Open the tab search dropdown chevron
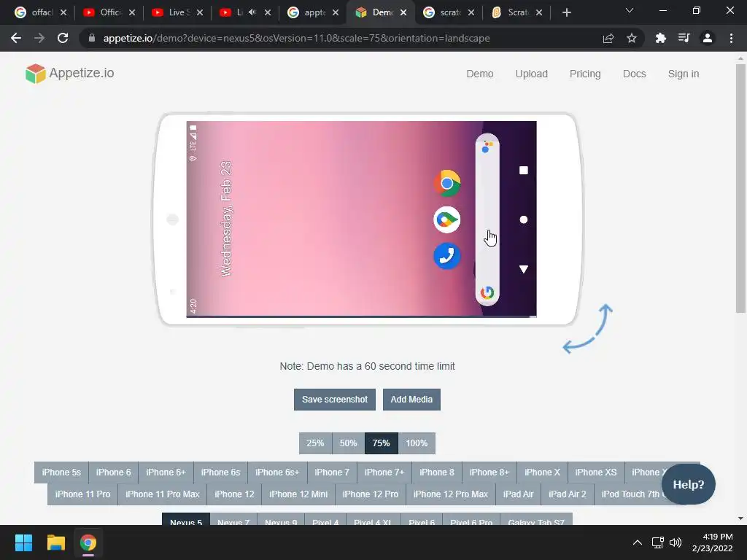747x560 pixels. pos(630,10)
